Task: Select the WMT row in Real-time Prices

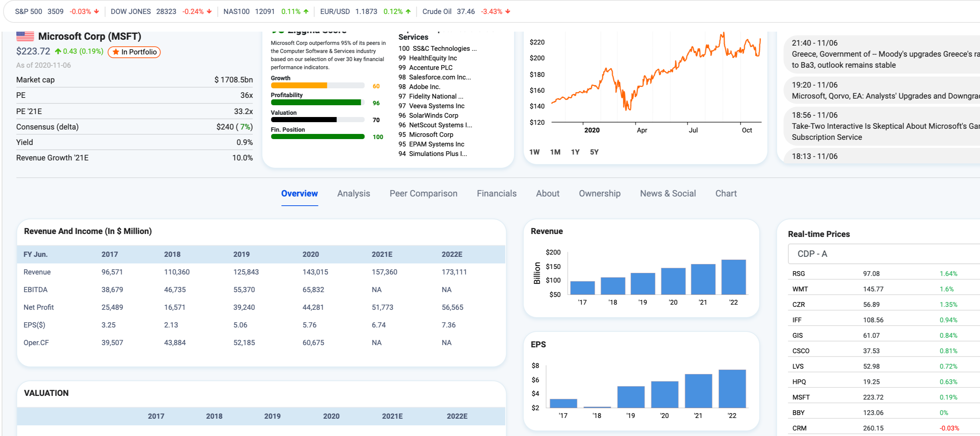Action: pos(884,289)
